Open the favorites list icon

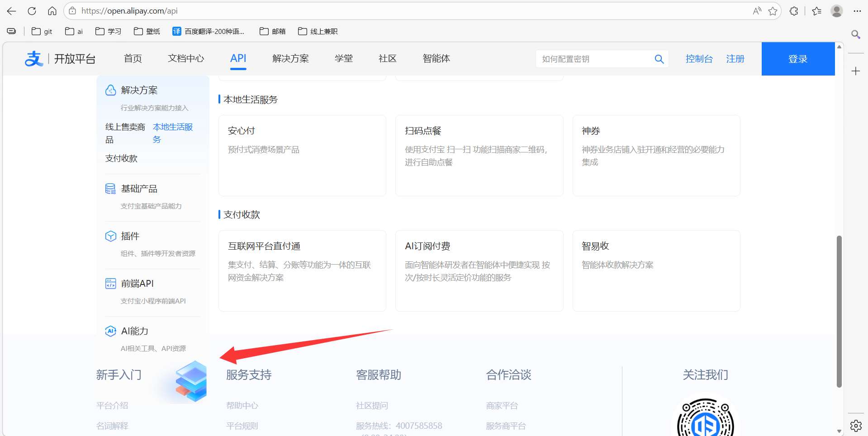point(816,11)
